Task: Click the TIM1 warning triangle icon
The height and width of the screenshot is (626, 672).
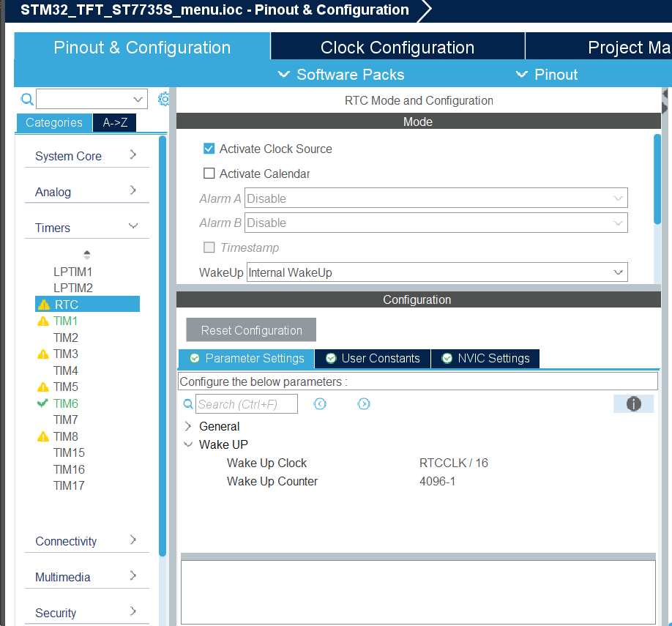Action: tap(43, 321)
